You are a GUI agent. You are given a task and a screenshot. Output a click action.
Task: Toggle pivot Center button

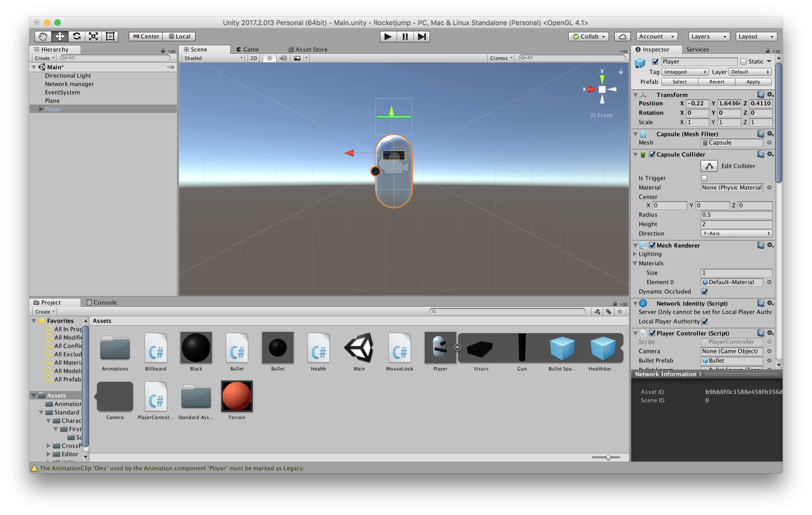click(146, 37)
